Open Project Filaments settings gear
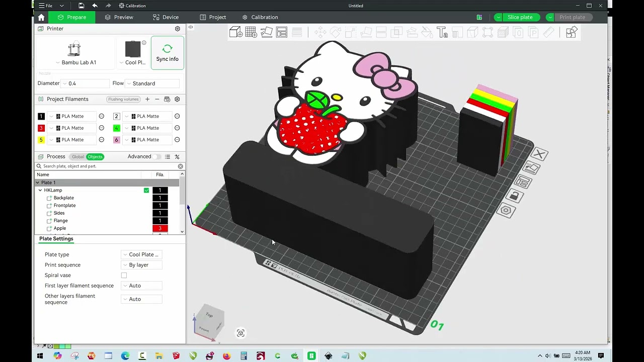 click(177, 99)
